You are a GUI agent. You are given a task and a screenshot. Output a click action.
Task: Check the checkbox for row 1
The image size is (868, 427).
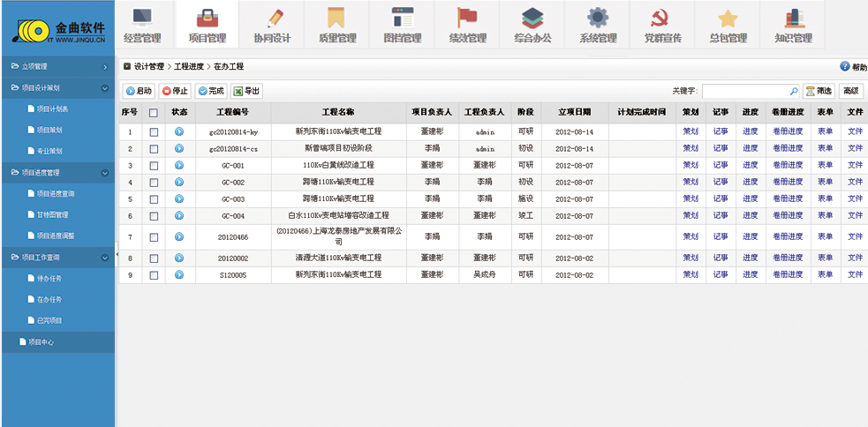(x=154, y=131)
